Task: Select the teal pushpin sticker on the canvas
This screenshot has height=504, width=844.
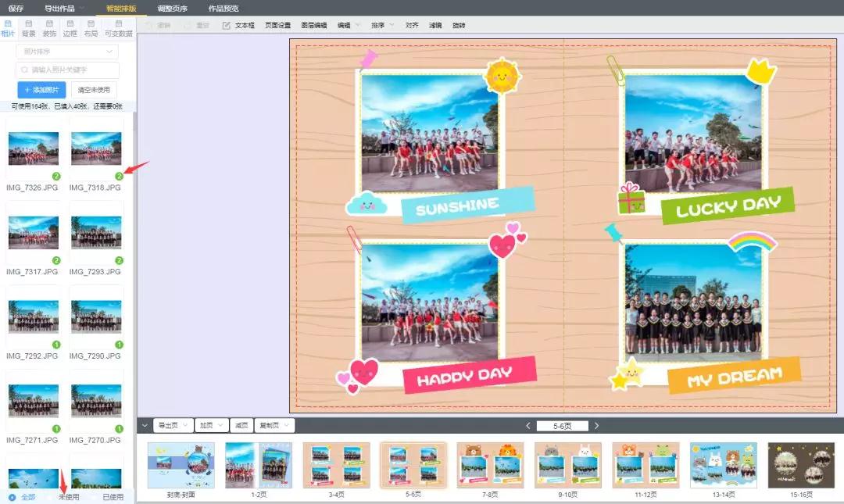Action: [x=613, y=233]
